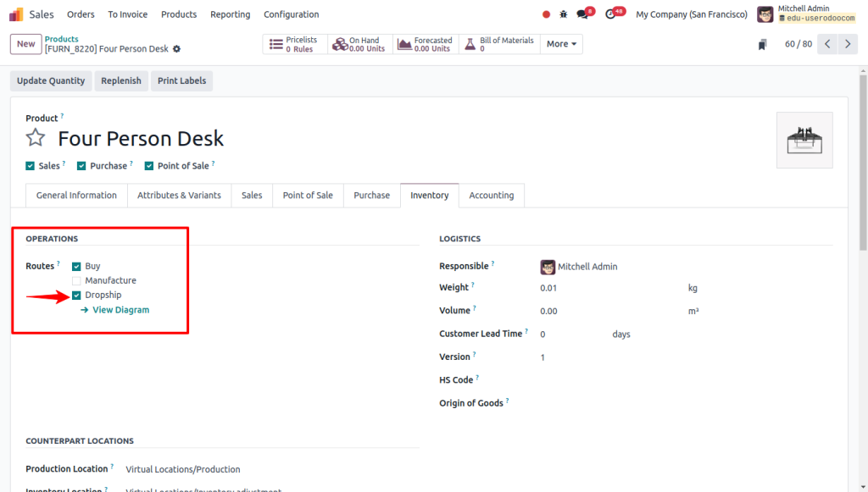Switch to the Accounting tab
Image resolution: width=868 pixels, height=492 pixels.
click(x=492, y=195)
